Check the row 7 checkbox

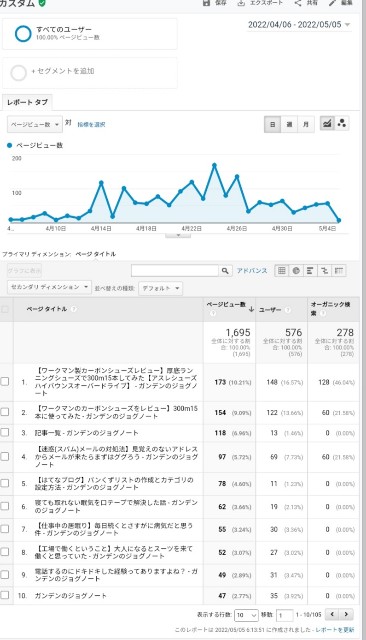click(x=5, y=529)
